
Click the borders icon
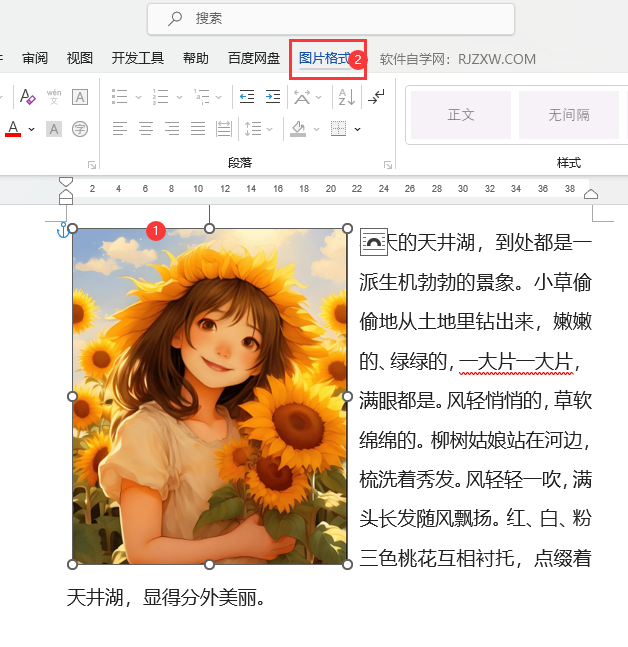tap(338, 129)
